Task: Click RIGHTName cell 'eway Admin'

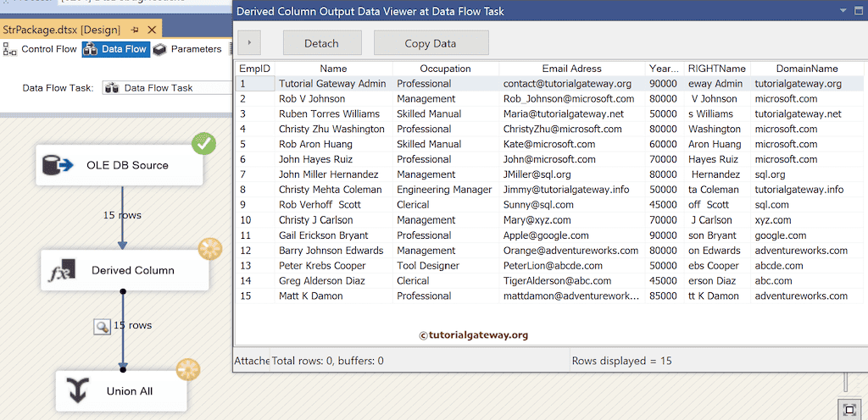Action: click(x=717, y=84)
